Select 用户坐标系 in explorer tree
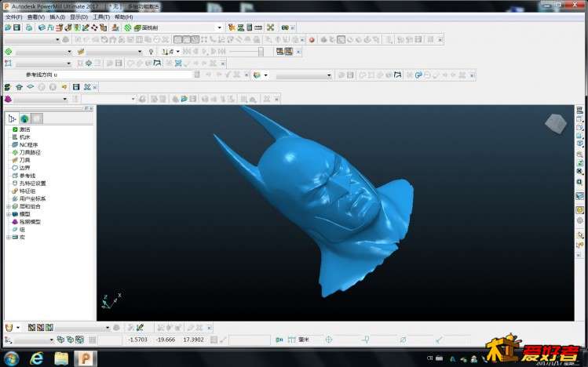The width and height of the screenshot is (588, 367). click(33, 198)
